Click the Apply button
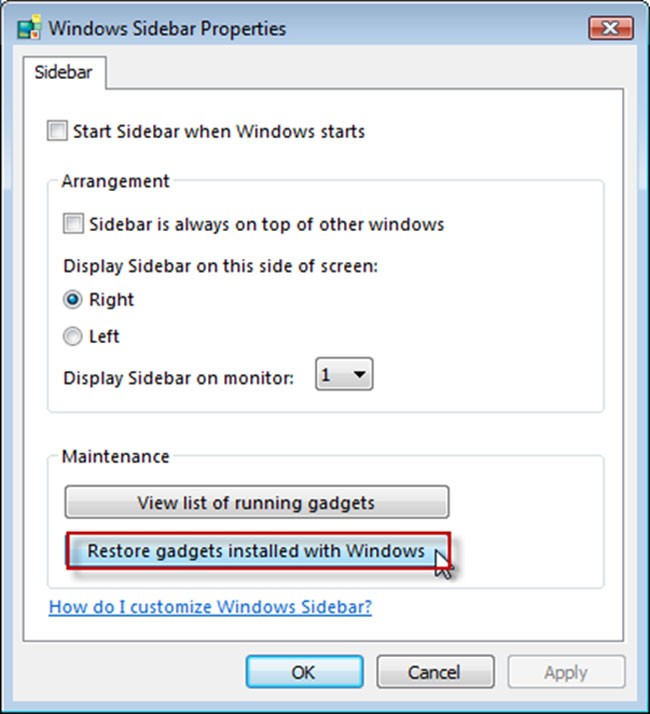 click(566, 672)
